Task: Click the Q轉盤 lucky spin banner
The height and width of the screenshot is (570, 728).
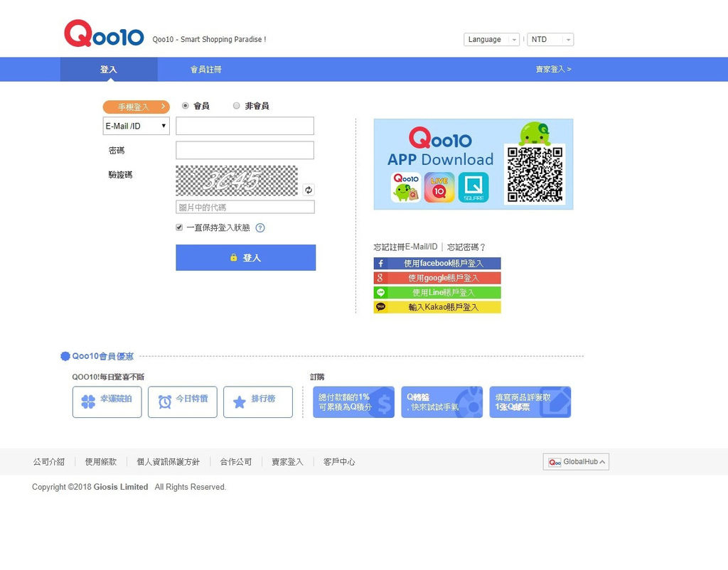Action: click(442, 402)
